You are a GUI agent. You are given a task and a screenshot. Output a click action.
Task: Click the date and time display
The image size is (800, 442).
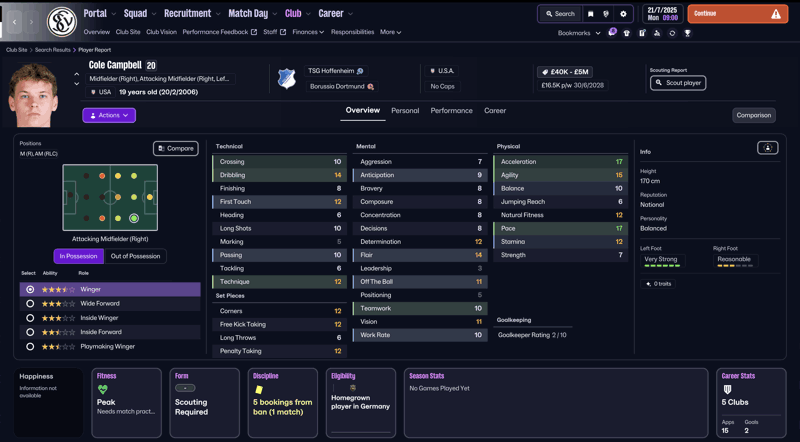click(662, 14)
